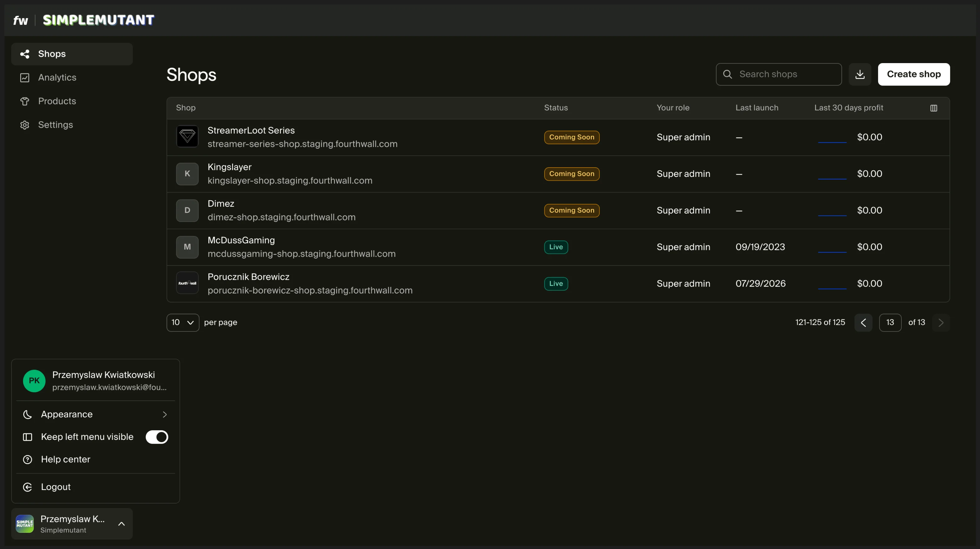The image size is (980, 549).
Task: Click the Your role column header
Action: 673,108
